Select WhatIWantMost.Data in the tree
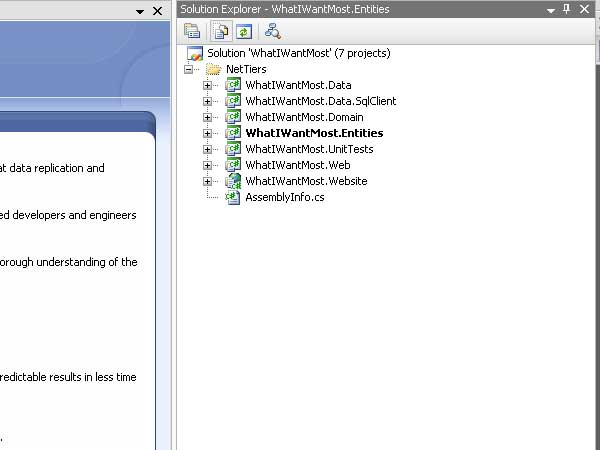The height and width of the screenshot is (450, 600). pos(298,85)
